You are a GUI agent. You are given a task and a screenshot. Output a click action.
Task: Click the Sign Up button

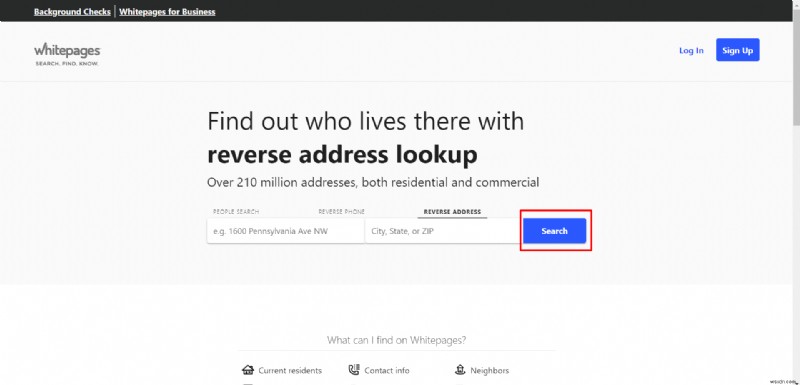[x=737, y=50]
